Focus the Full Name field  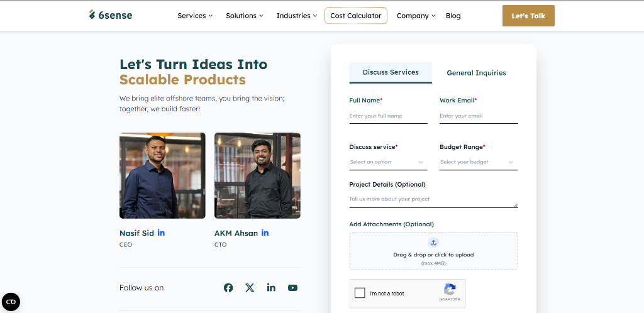point(388,116)
